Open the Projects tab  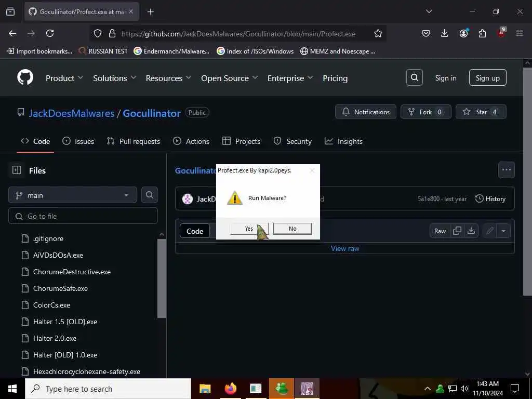[x=241, y=141]
